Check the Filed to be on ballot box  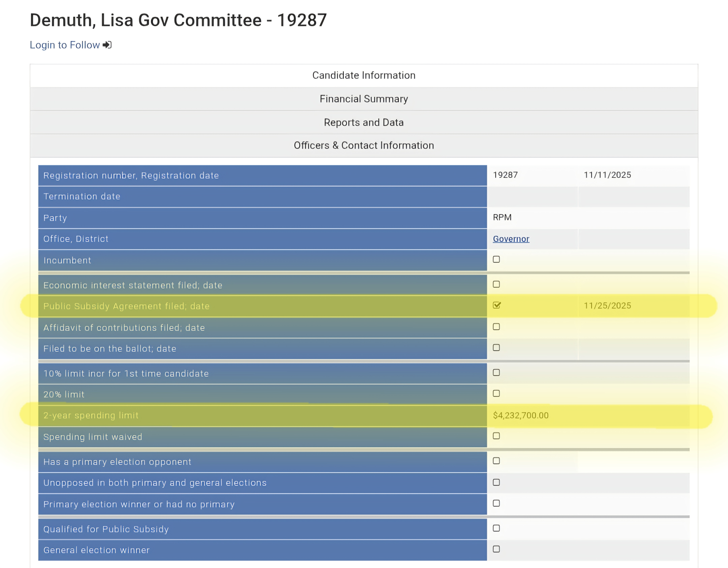click(x=496, y=348)
